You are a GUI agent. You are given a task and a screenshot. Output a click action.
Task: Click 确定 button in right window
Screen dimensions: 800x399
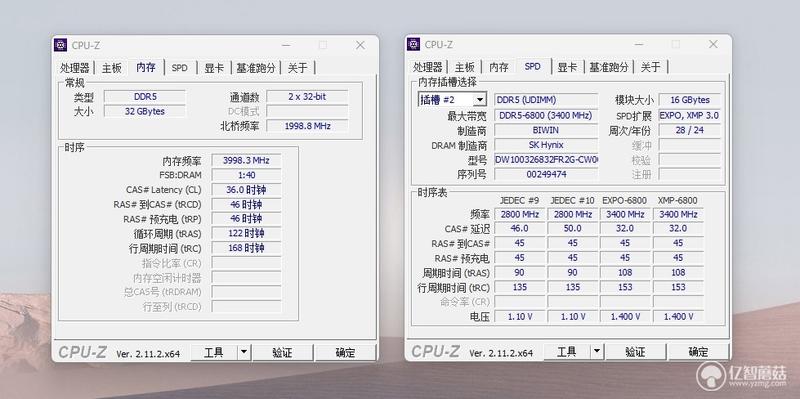point(698,352)
